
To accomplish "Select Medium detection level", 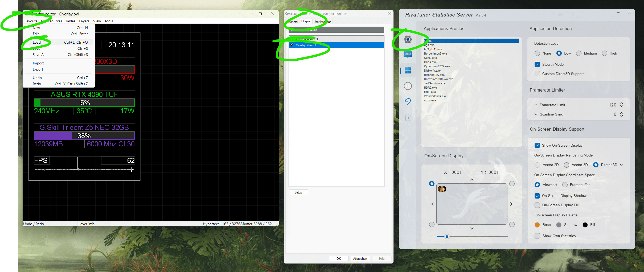I will click(579, 53).
